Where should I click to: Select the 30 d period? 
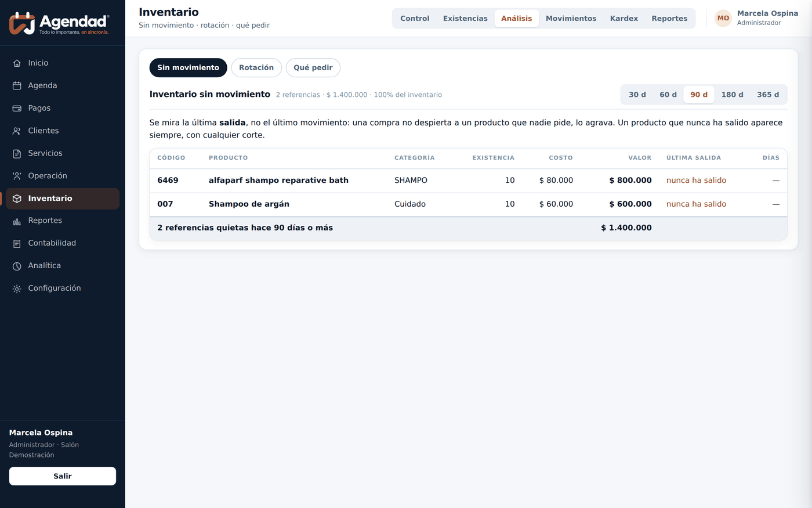(637, 95)
